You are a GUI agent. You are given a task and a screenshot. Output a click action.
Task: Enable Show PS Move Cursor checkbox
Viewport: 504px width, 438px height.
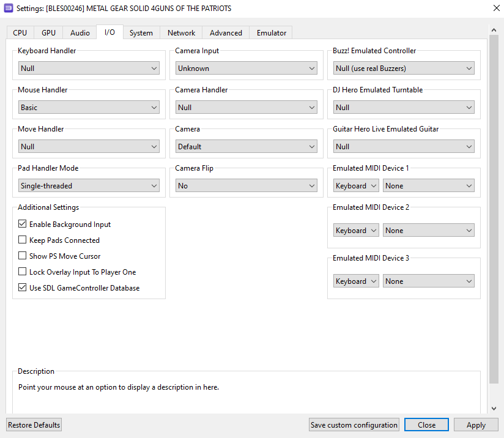point(22,256)
